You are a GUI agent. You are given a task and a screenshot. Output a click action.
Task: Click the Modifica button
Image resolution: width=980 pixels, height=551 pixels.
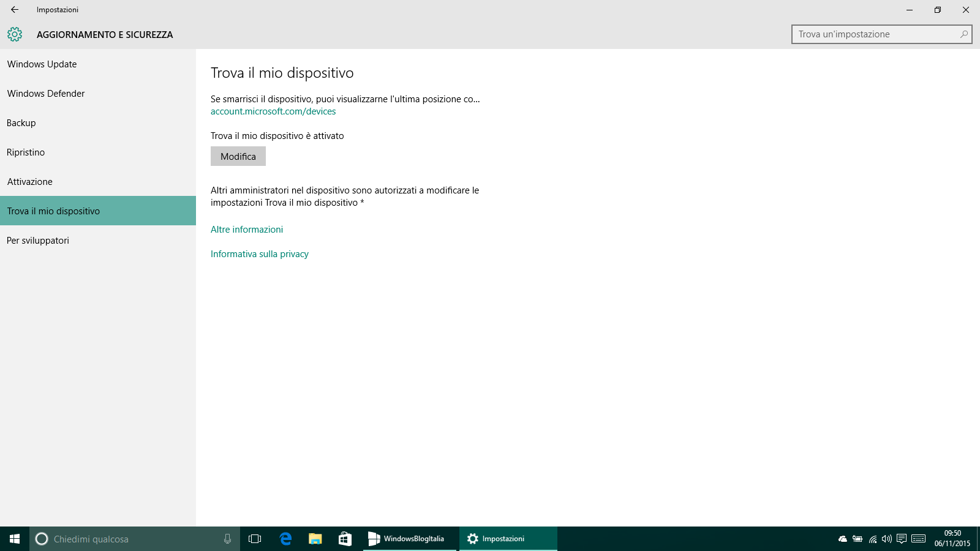(x=238, y=156)
